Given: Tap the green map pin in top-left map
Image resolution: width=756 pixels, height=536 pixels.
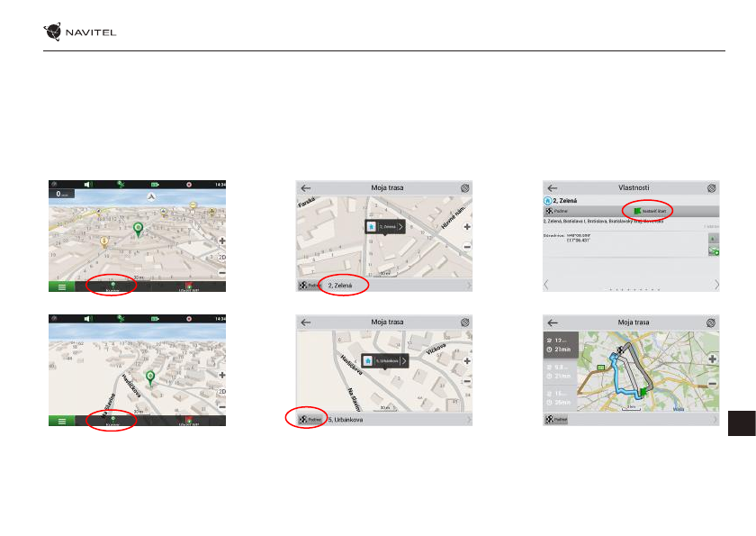Looking at the screenshot, I should (x=138, y=230).
